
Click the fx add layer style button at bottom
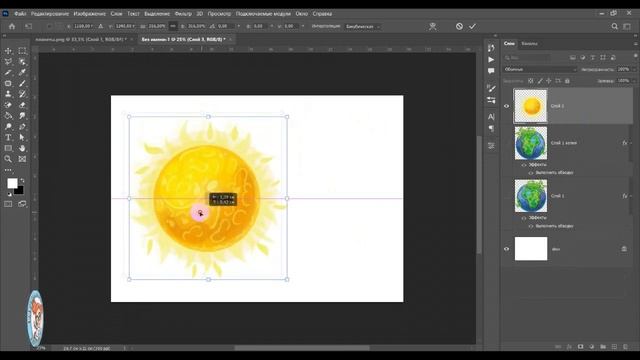[569, 347]
